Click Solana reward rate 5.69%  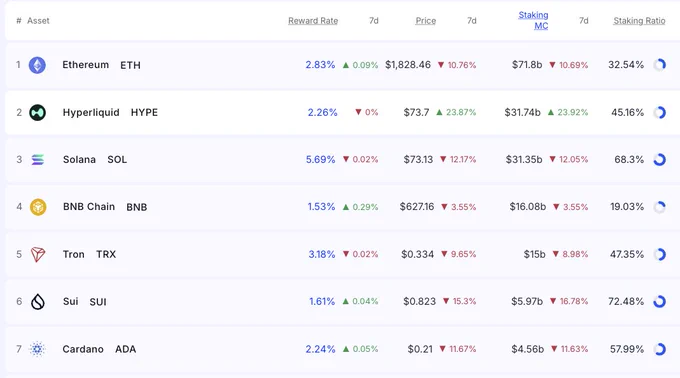point(320,160)
